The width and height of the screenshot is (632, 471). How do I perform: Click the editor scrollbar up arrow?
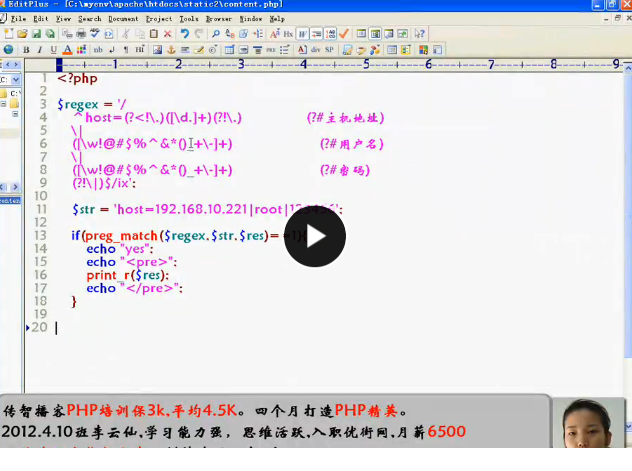point(628,68)
